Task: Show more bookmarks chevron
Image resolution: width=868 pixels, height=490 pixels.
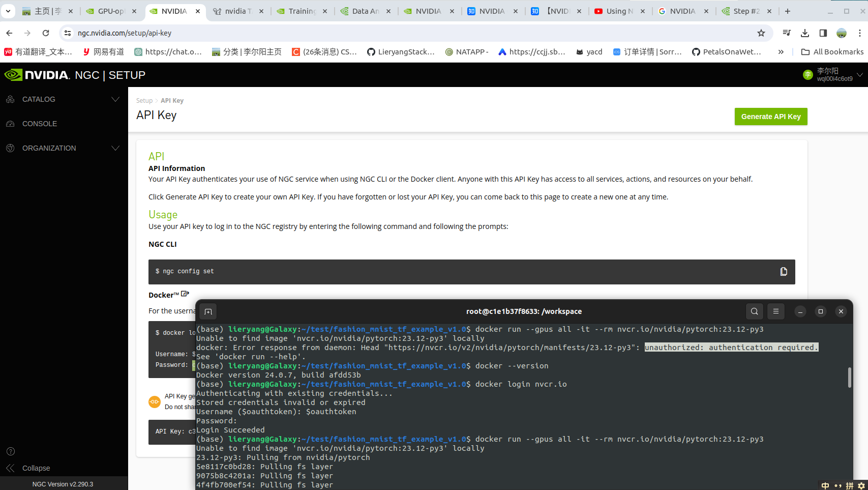Action: click(x=781, y=52)
